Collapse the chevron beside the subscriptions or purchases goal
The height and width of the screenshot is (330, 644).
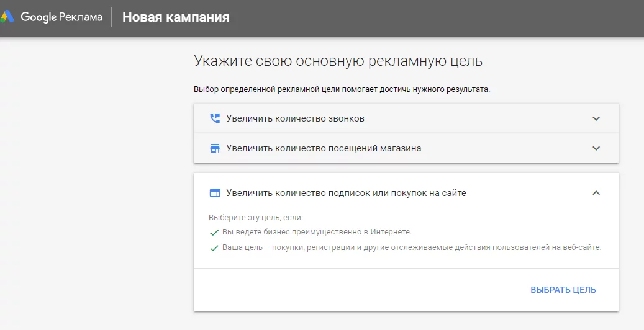(596, 193)
